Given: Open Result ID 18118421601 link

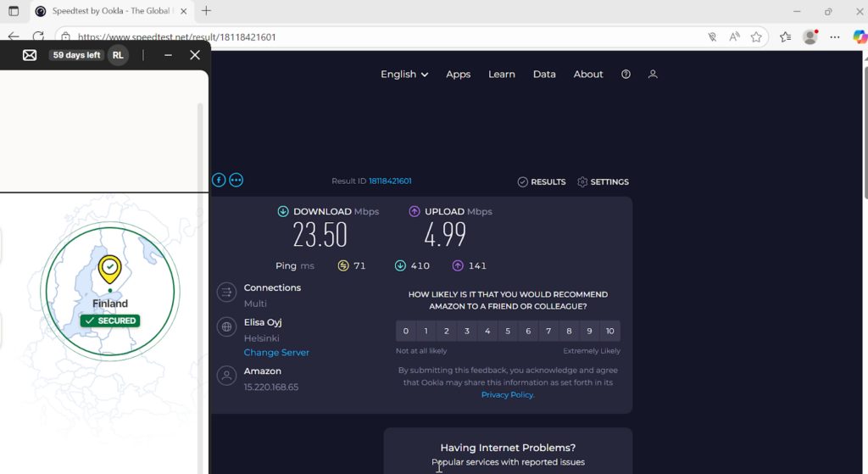Looking at the screenshot, I should coord(390,181).
